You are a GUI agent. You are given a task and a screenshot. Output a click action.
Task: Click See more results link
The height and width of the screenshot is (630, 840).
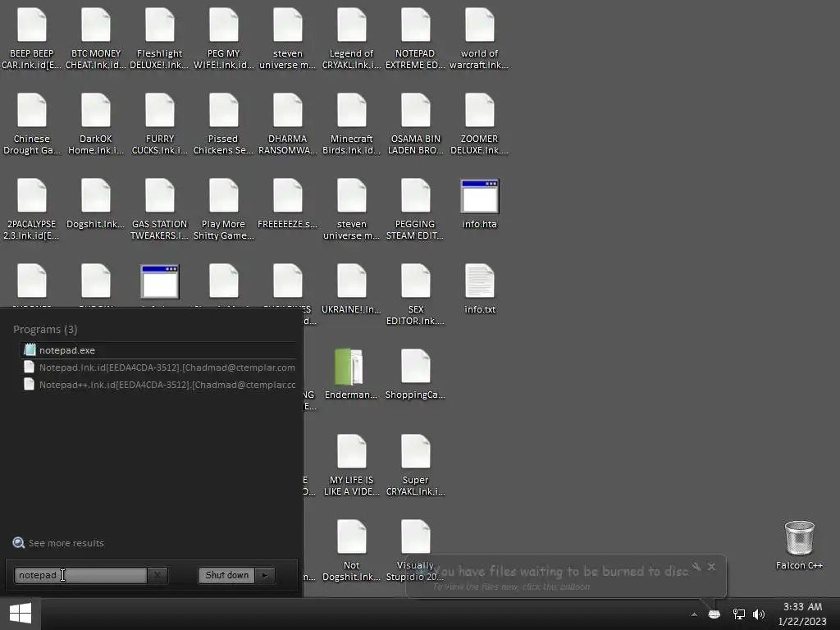tap(58, 543)
